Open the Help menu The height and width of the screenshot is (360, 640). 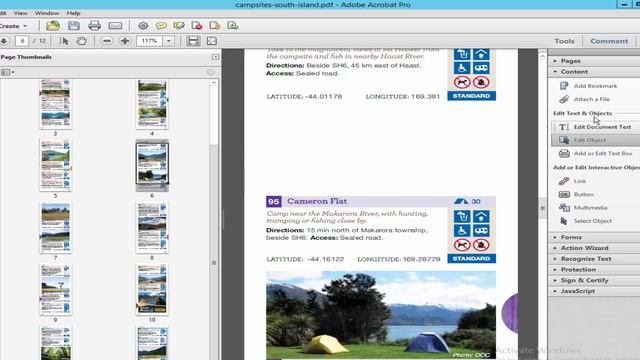tap(73, 13)
